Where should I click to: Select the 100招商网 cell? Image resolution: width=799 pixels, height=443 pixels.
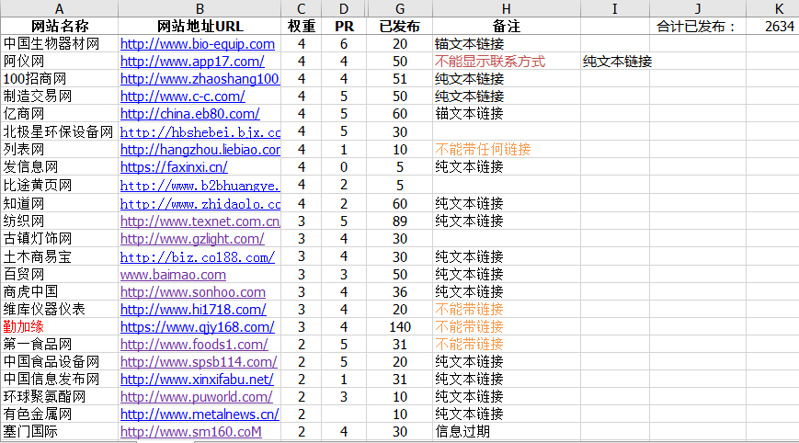click(x=59, y=79)
